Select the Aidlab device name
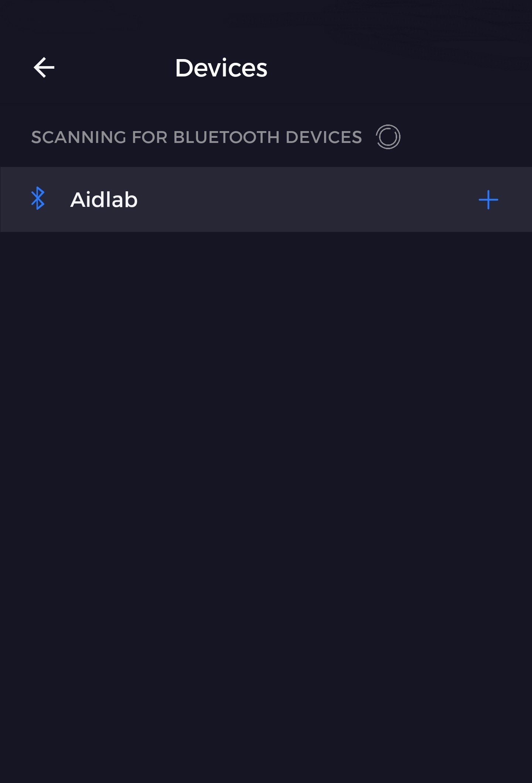This screenshot has height=783, width=532. 104,200
